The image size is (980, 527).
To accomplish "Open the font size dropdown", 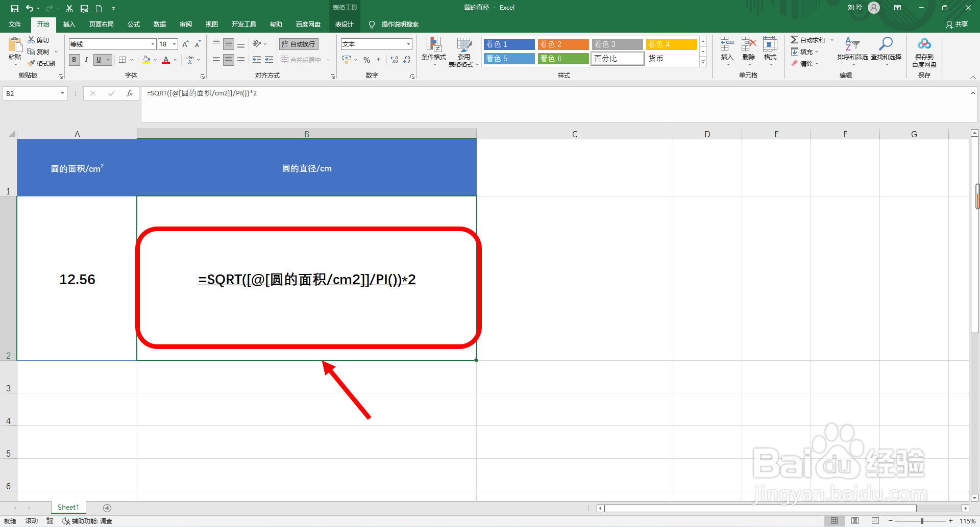I will 174,44.
